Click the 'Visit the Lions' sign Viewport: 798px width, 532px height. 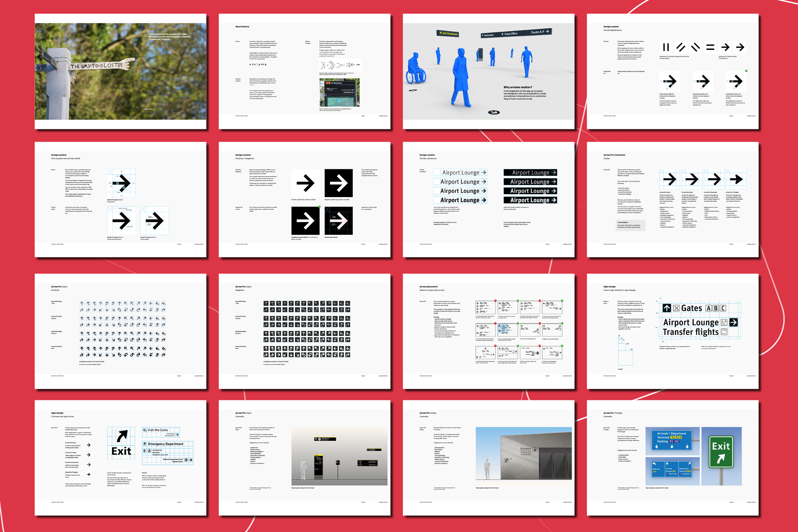[161, 432]
